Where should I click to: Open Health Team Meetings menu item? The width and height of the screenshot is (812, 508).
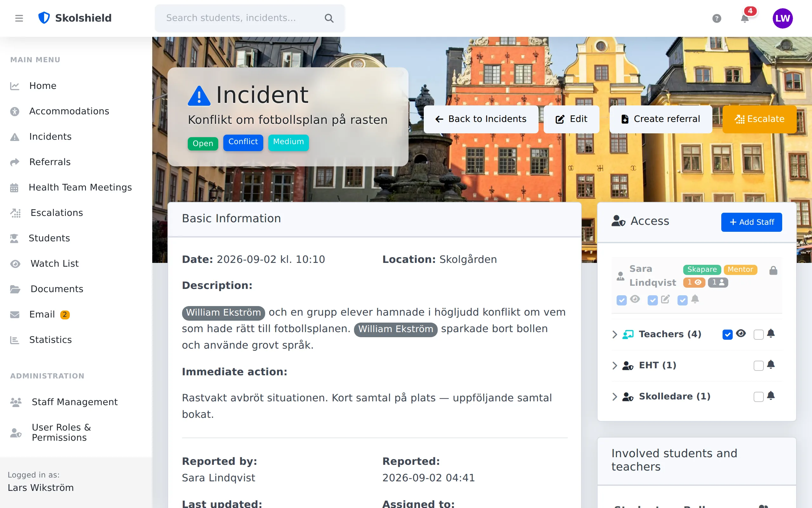pos(76,188)
